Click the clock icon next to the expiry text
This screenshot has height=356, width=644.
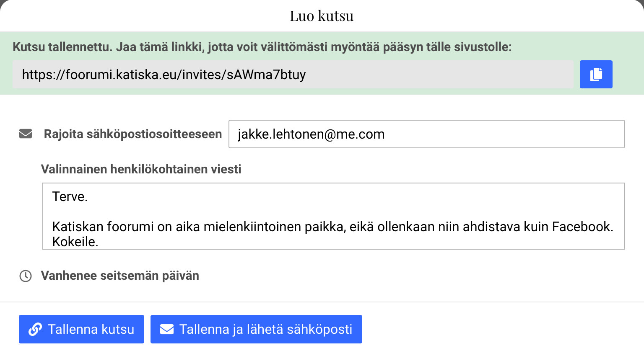(x=26, y=276)
